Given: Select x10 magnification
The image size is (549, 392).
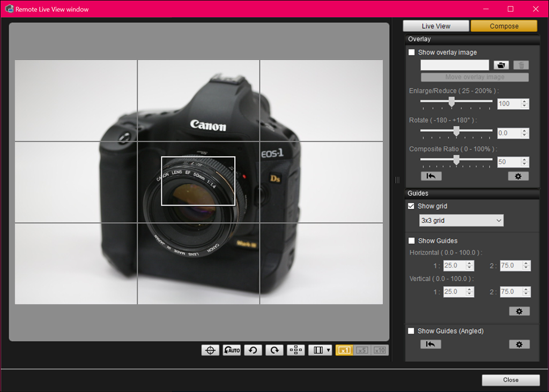Looking at the screenshot, I should tap(380, 350).
